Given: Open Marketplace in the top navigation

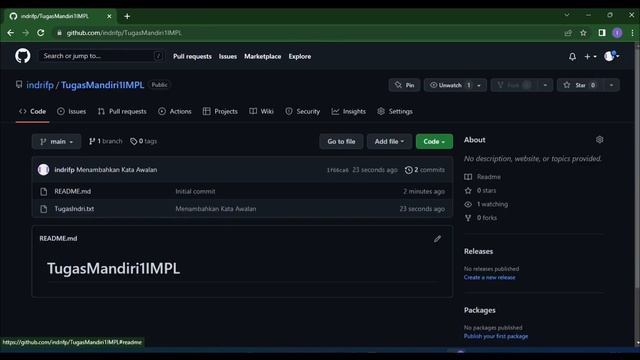Looking at the screenshot, I should click(x=262, y=56).
